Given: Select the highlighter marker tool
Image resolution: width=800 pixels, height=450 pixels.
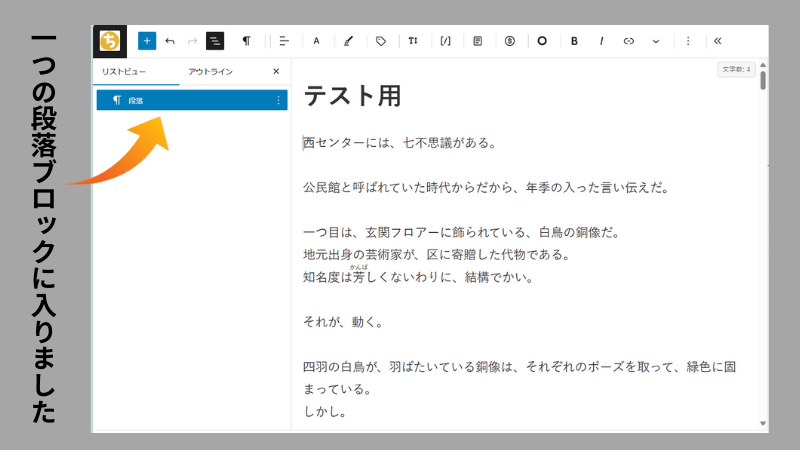Looking at the screenshot, I should tap(348, 41).
